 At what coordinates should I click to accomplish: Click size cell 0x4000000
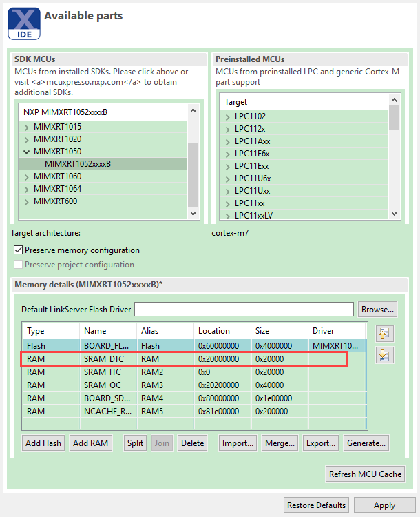280,346
